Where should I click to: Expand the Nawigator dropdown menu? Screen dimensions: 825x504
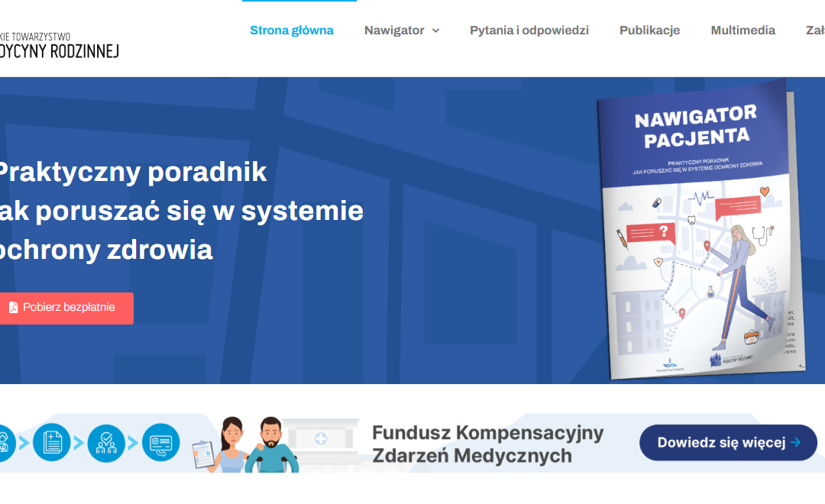click(x=394, y=31)
